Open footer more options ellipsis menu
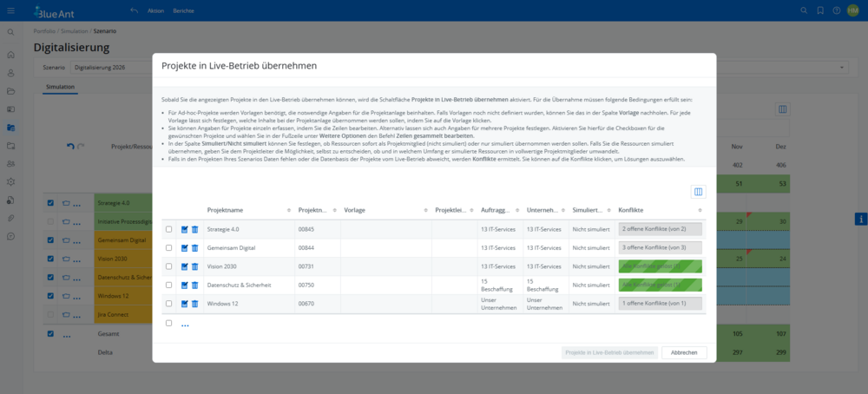Viewport: 868px width, 394px height. [185, 325]
